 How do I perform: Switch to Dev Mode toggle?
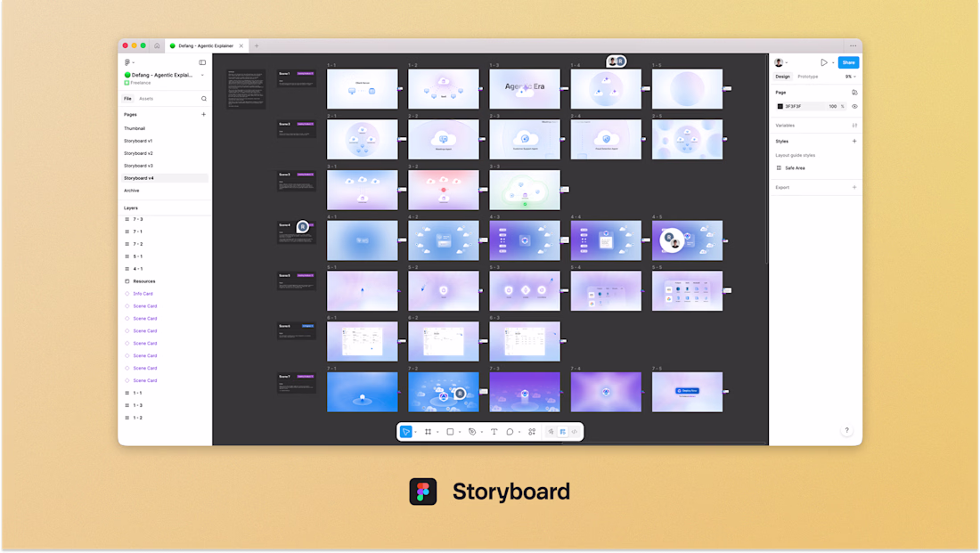pos(575,432)
